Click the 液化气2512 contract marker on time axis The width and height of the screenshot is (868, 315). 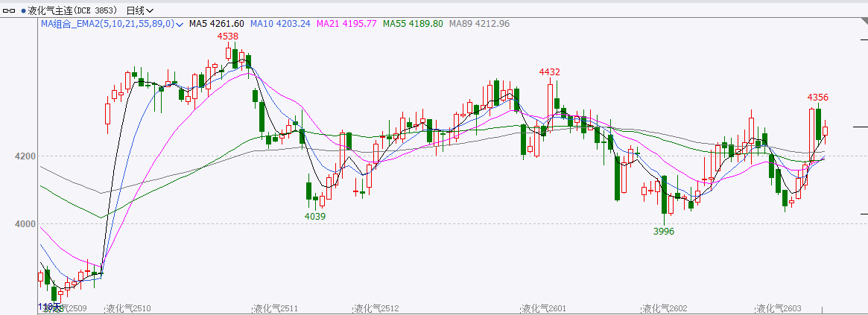376,308
